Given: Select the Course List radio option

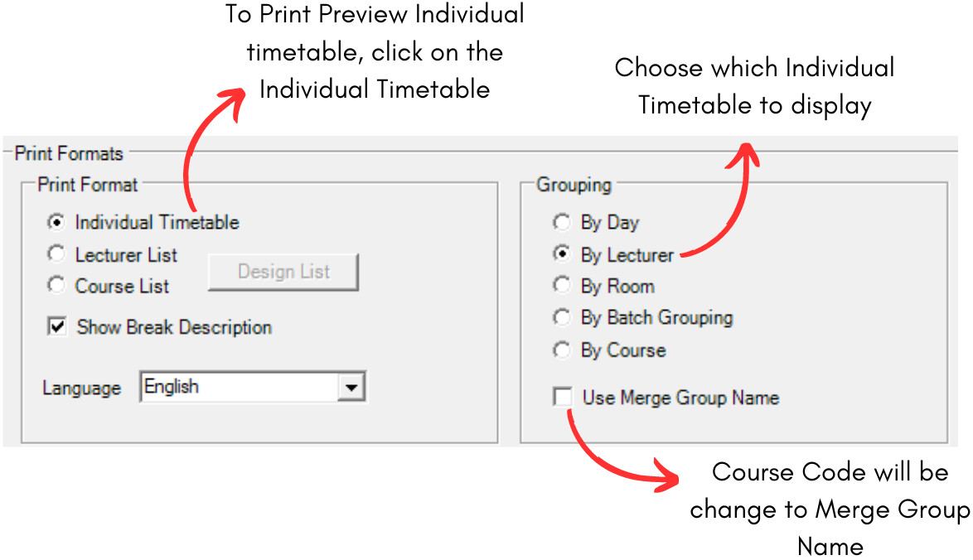Looking at the screenshot, I should click(56, 286).
